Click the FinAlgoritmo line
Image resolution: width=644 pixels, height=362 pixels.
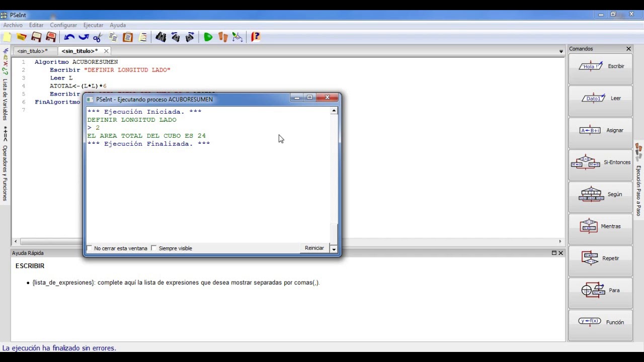click(57, 102)
